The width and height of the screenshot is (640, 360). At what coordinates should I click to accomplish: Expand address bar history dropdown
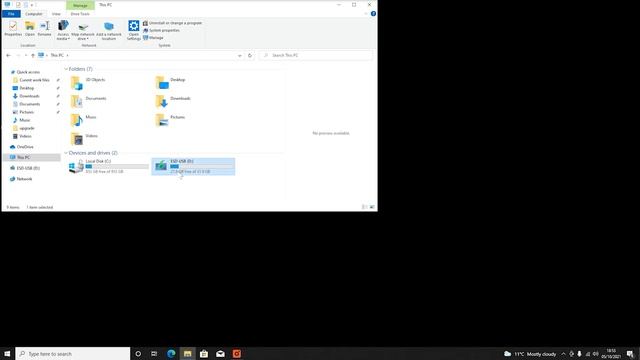tap(240, 56)
